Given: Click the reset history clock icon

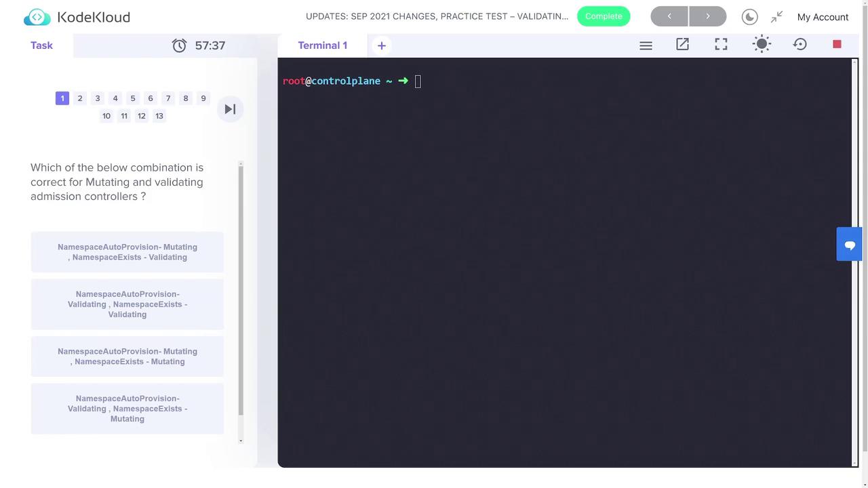Looking at the screenshot, I should tap(800, 45).
